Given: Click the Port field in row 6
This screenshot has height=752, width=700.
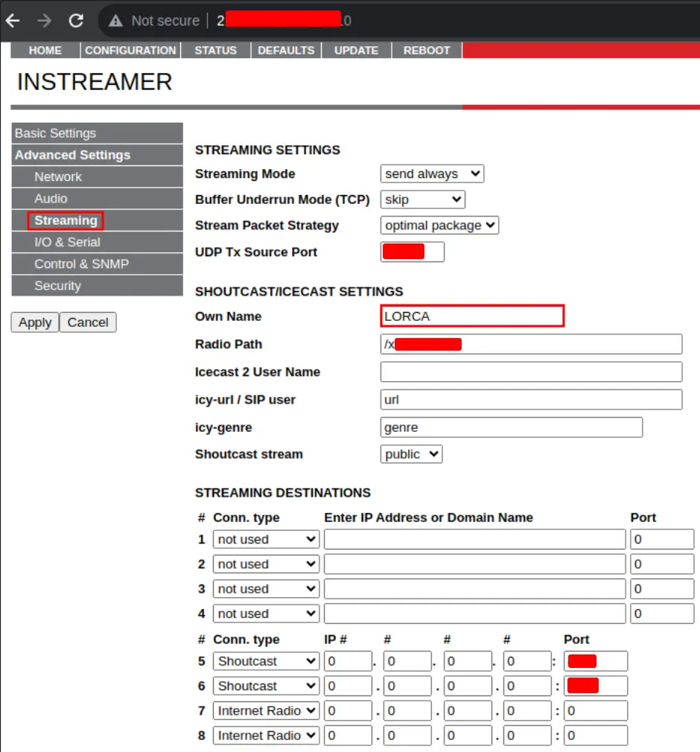Looking at the screenshot, I should (x=596, y=686).
